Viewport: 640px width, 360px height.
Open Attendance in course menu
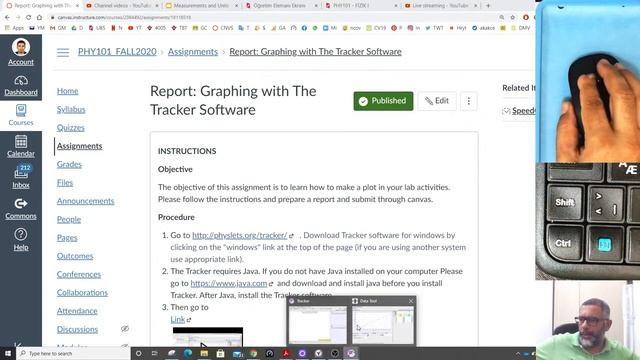pos(77,311)
